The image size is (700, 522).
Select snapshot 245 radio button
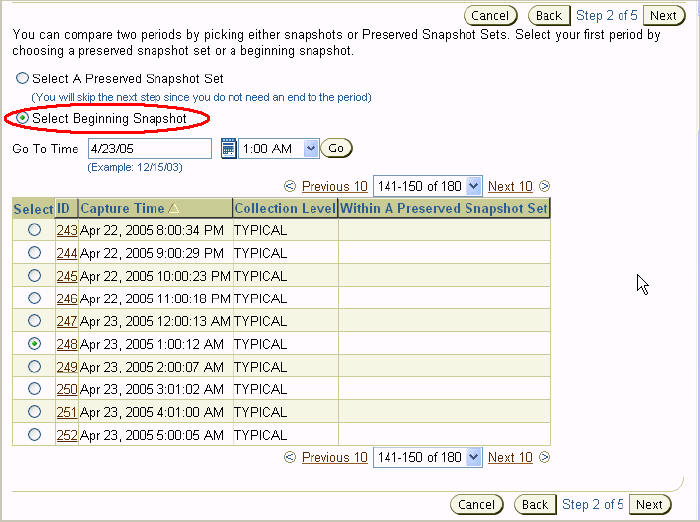click(x=34, y=275)
